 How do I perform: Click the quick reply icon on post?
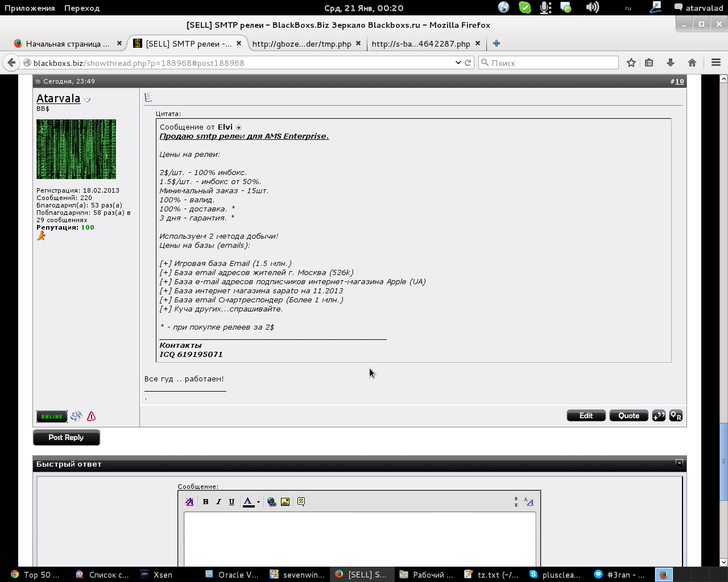click(676, 416)
